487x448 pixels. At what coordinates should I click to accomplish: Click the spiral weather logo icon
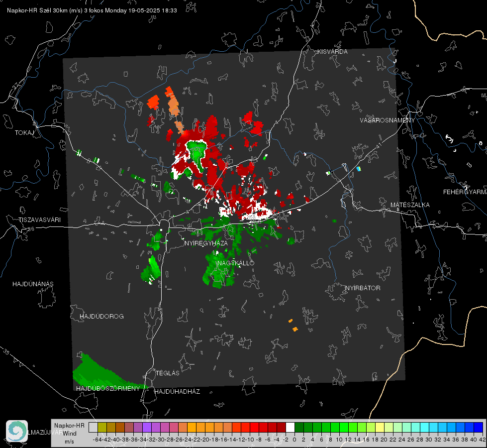[17, 431]
